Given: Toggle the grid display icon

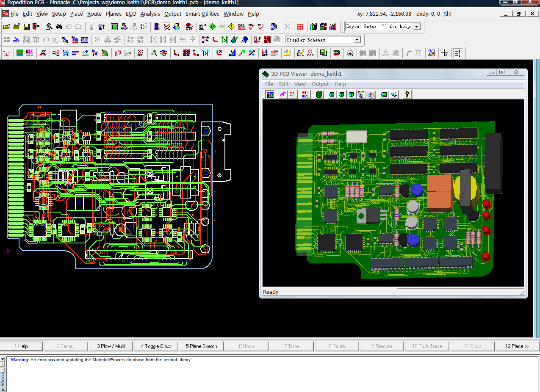Looking at the screenshot, I should click(300, 26).
